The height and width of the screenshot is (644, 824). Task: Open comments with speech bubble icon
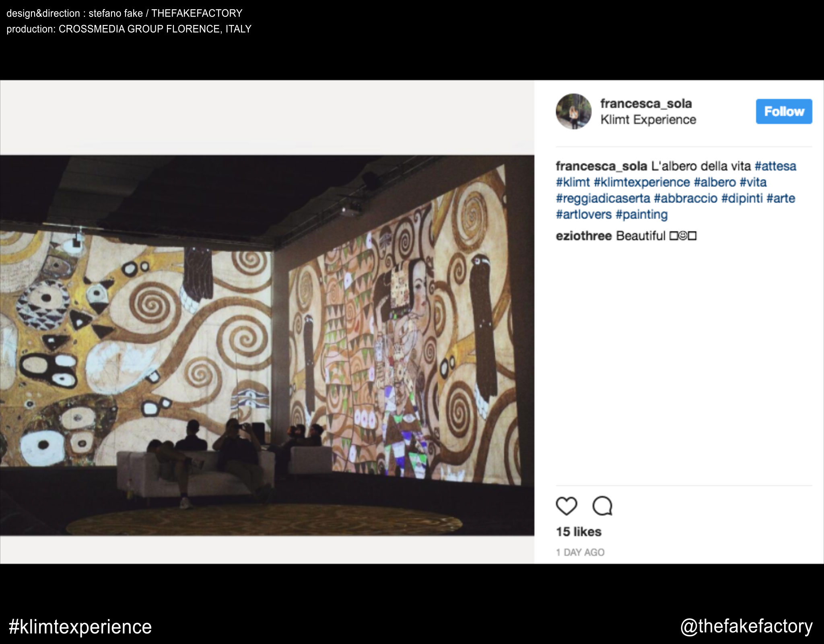[602, 506]
